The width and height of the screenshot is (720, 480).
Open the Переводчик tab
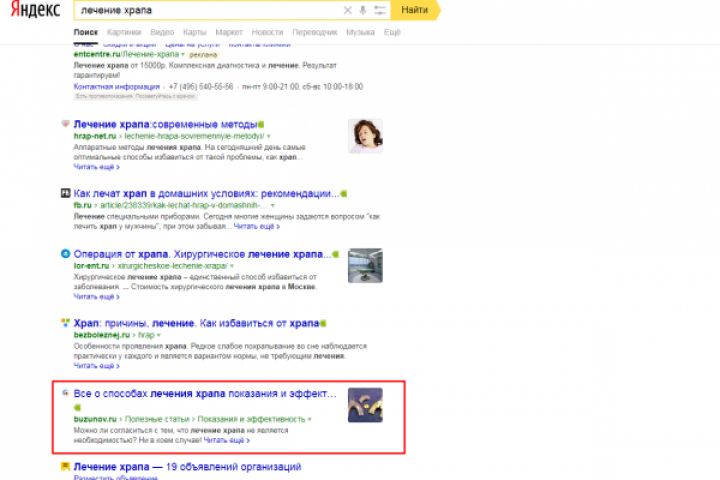[x=315, y=32]
